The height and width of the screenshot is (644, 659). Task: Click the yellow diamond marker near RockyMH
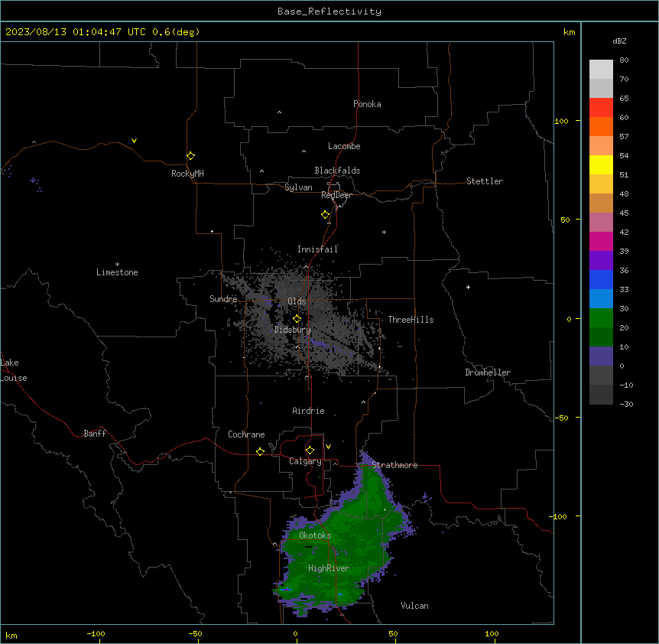click(190, 156)
